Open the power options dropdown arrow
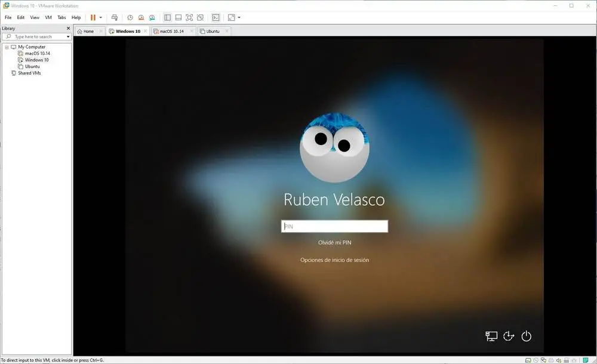Viewport: 597px width, 364px height. click(x=101, y=17)
